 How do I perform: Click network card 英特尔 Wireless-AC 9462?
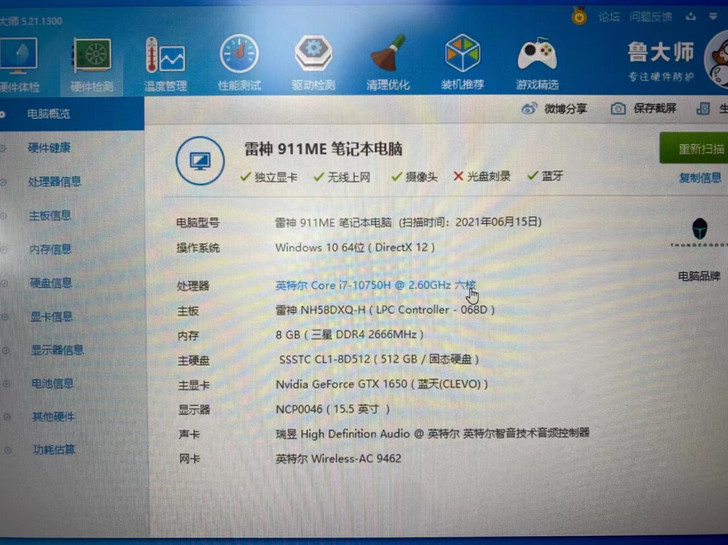click(338, 459)
